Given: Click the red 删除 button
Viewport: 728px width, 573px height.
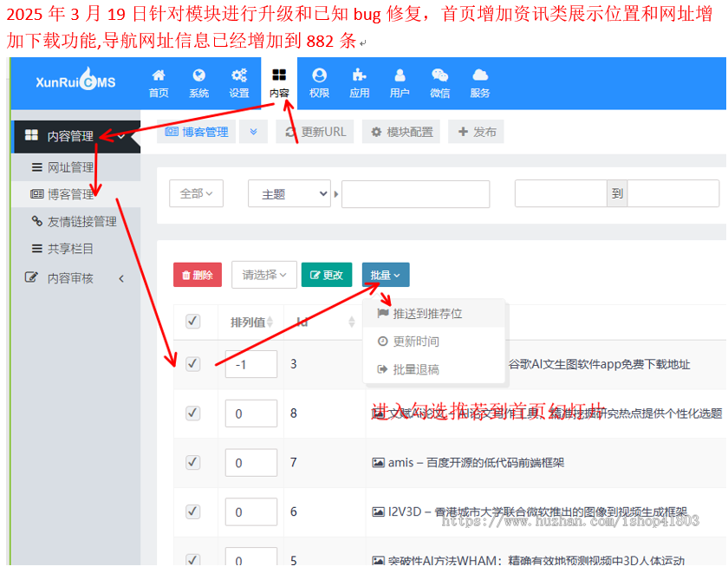Looking at the screenshot, I should click(197, 273).
